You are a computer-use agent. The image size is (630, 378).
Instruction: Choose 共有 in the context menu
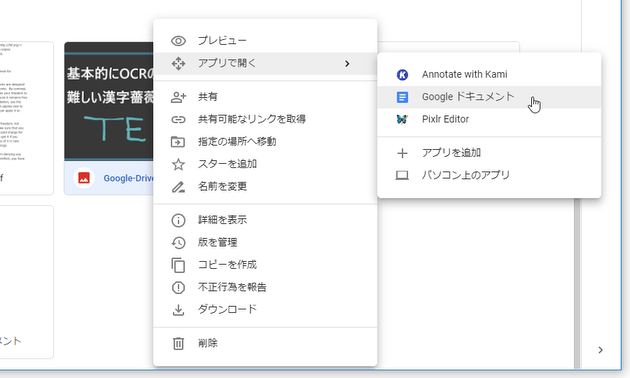[265, 97]
